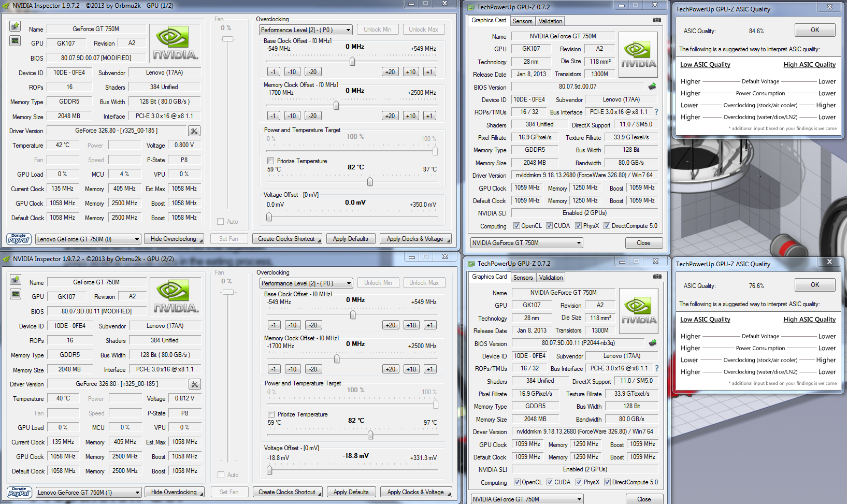Screen dimensions: 847x504
Task: Open driver profile settings icon in Inspector GPU (1/2)
Action: click(x=194, y=131)
